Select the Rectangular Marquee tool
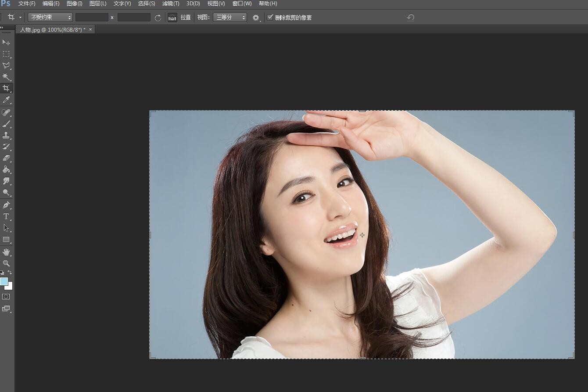588x392 pixels. [x=6, y=54]
